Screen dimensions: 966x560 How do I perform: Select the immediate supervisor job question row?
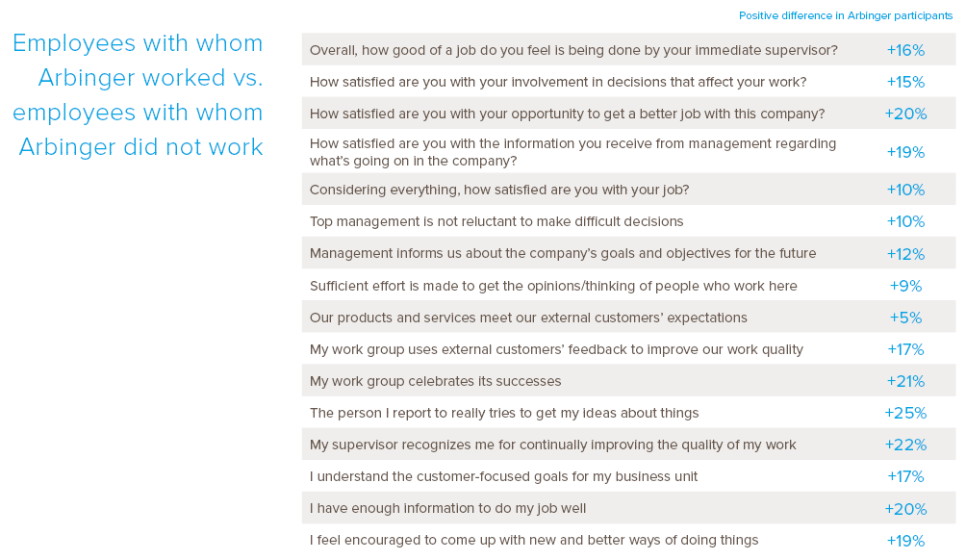(x=573, y=50)
